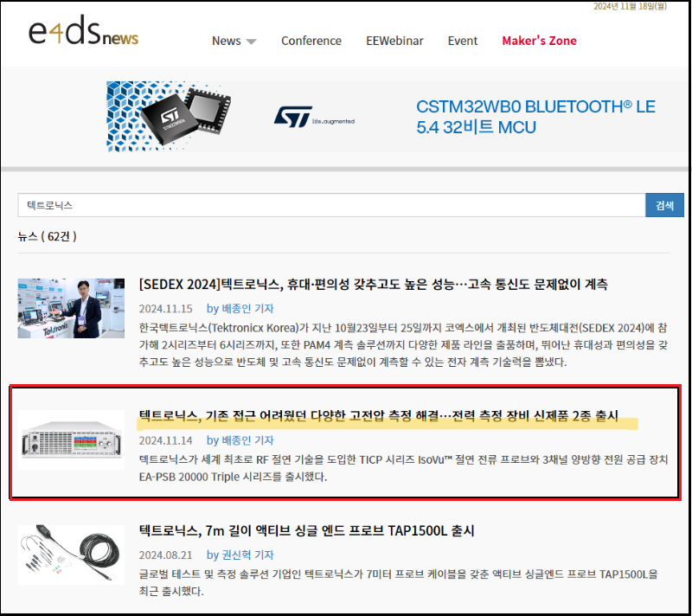Viewport: 692px width, 616px height.
Task: Click the 뉴스 ( 62건 ) results count
Action: tap(48, 236)
